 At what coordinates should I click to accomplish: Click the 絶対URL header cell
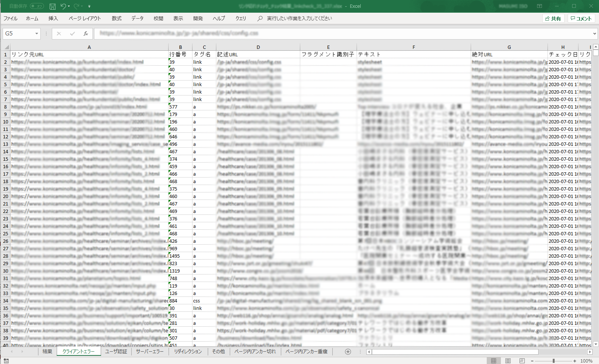509,54
